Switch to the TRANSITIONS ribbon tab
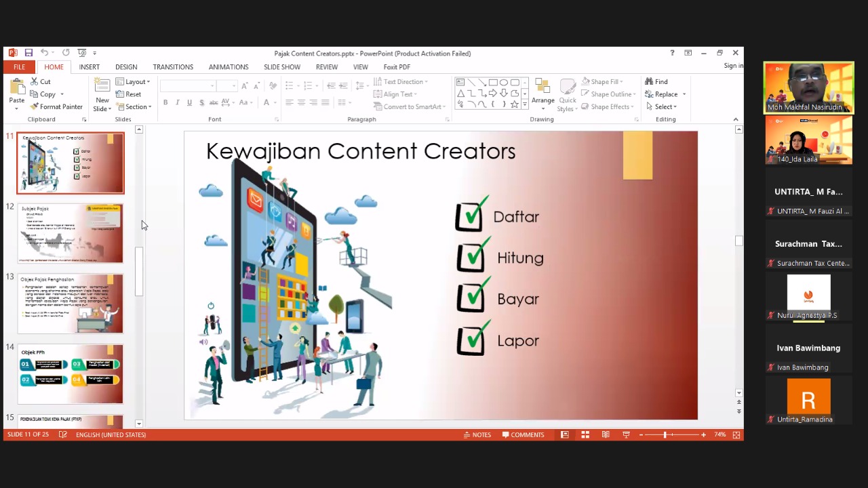Image resolution: width=868 pixels, height=488 pixels. click(173, 67)
